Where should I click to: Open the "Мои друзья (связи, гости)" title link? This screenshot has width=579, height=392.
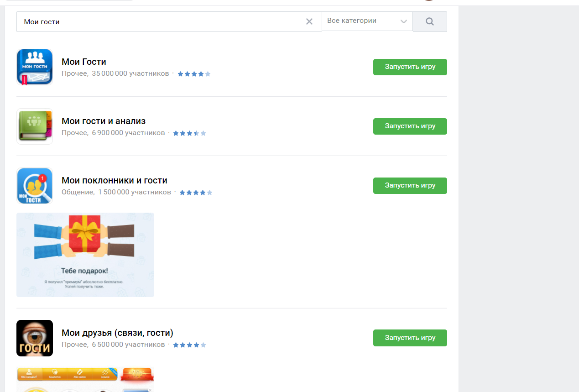click(117, 333)
